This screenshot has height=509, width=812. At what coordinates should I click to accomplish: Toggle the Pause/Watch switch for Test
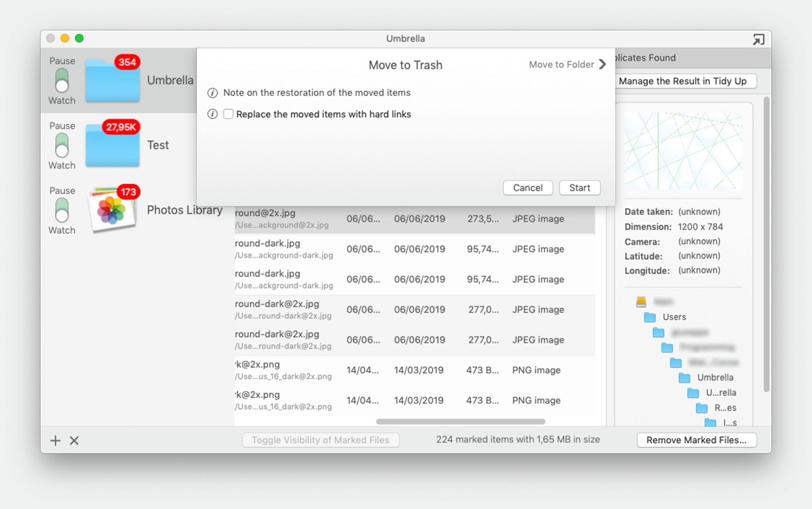point(62,145)
